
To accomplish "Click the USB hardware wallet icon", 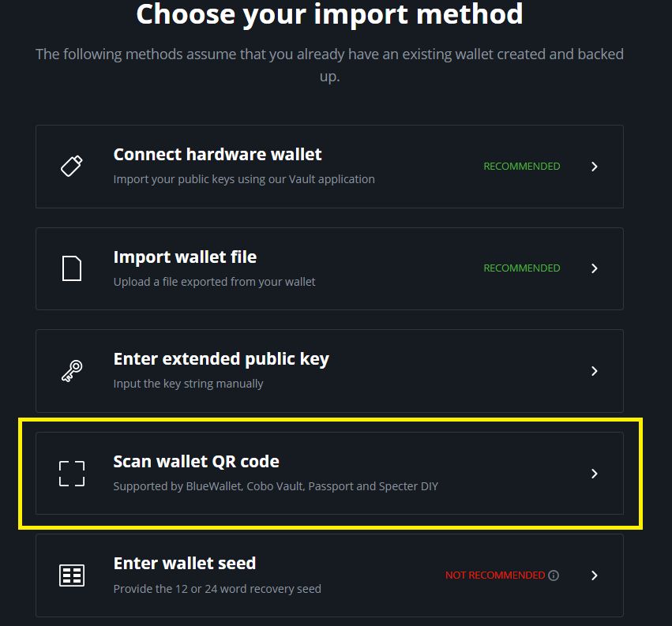I will [x=72, y=166].
